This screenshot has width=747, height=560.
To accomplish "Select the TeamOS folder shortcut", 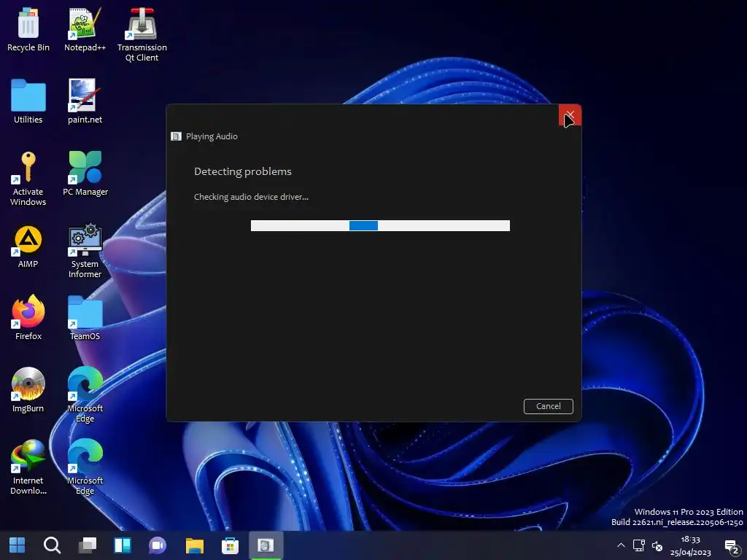I will 85,318.
